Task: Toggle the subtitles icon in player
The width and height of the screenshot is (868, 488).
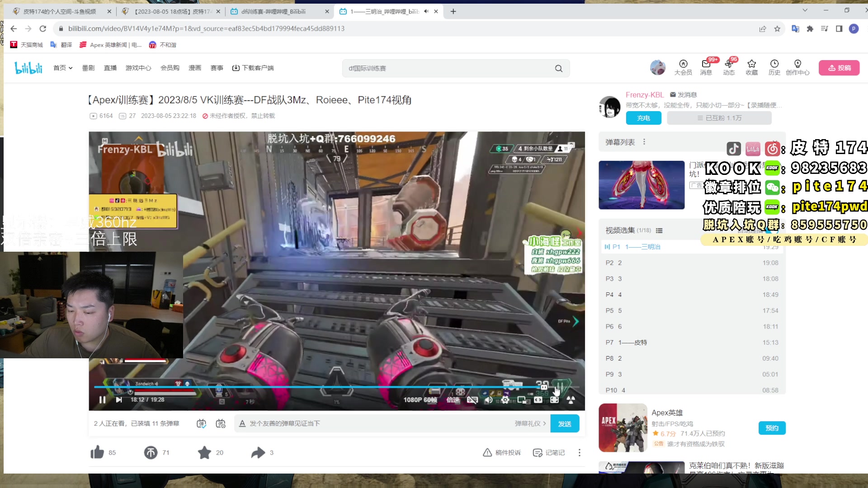Action: click(472, 400)
